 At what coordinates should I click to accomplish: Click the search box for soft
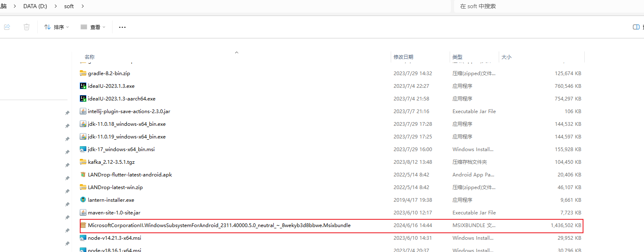point(548,6)
